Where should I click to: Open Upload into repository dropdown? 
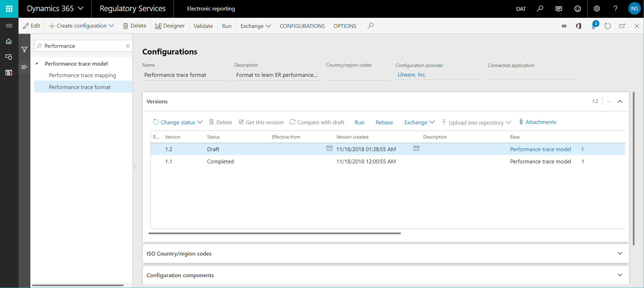click(x=476, y=123)
